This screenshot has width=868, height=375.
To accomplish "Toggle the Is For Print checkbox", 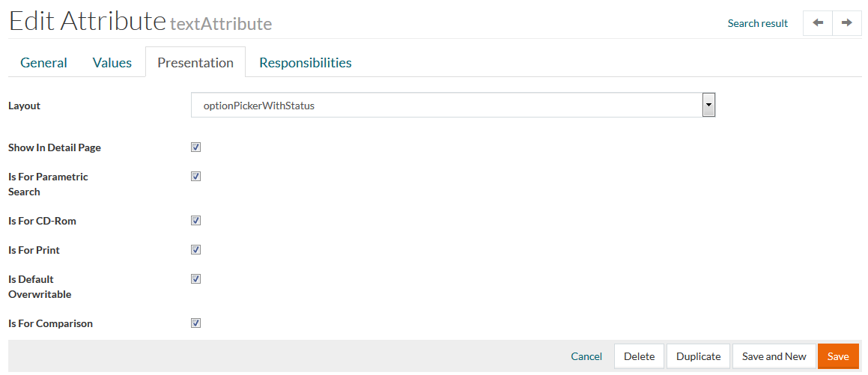I will tap(196, 250).
